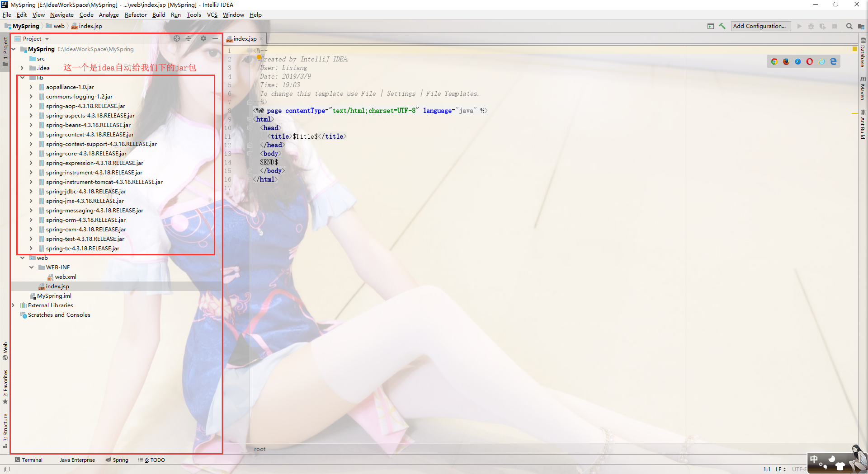Expand aopalliance-1.0.jar node
This screenshot has height=474, width=868.
click(x=31, y=87)
